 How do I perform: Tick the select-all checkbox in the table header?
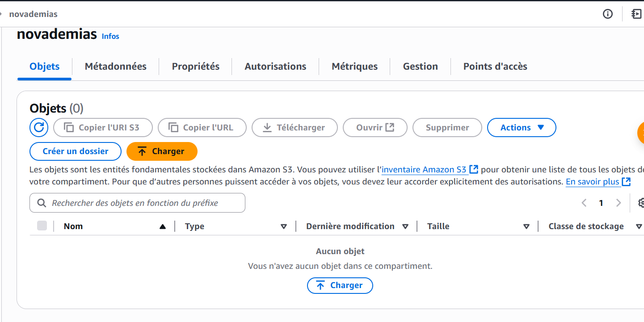point(42,226)
